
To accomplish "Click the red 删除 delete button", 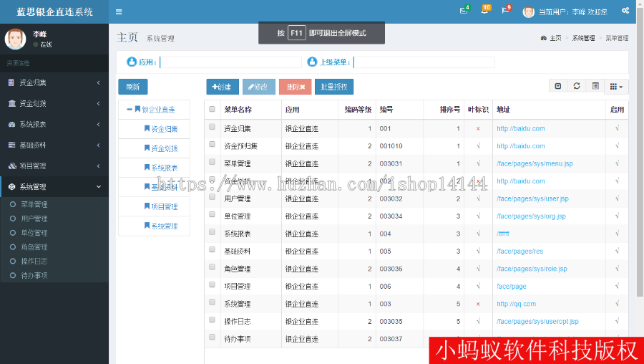I will 296,87.
